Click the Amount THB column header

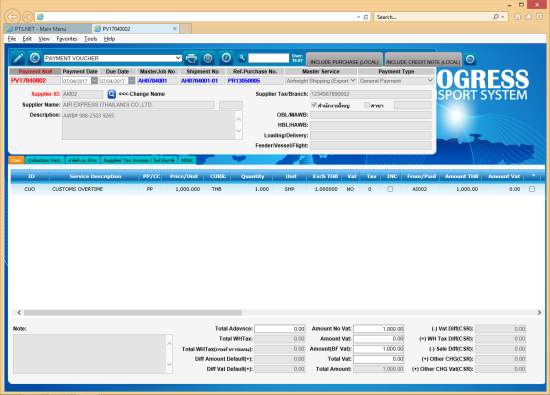tap(462, 176)
